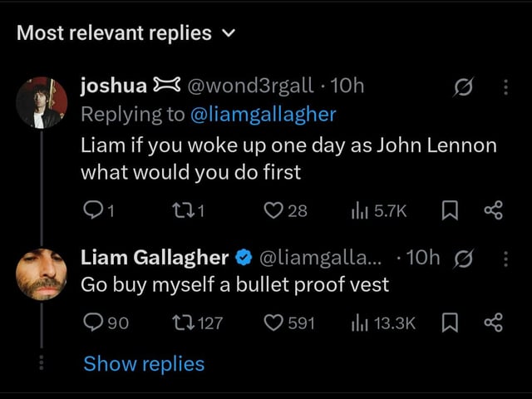
Task: Reply to Liam Gallagher's bullet proof vest tweet
Action: pos(106,323)
